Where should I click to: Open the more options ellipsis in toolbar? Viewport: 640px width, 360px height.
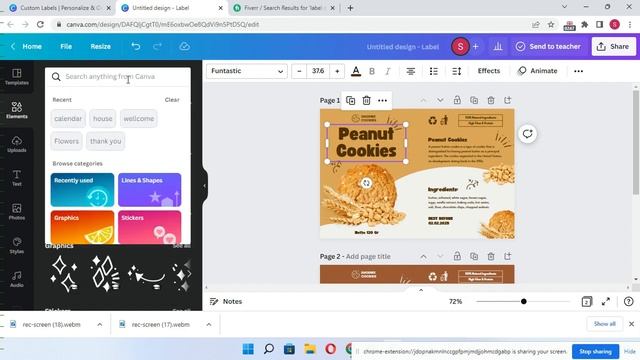click(x=578, y=71)
